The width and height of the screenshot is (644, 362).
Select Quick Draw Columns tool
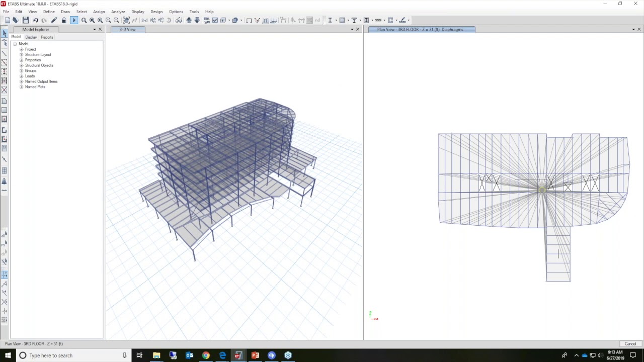pos(5,71)
